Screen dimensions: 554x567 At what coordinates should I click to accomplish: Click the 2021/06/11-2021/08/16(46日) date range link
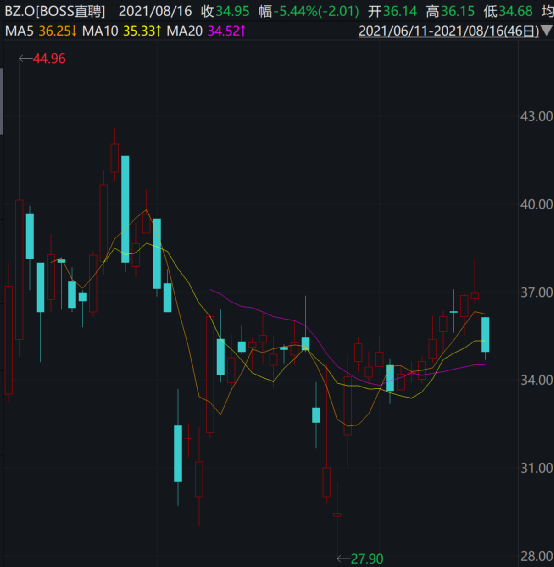point(449,31)
